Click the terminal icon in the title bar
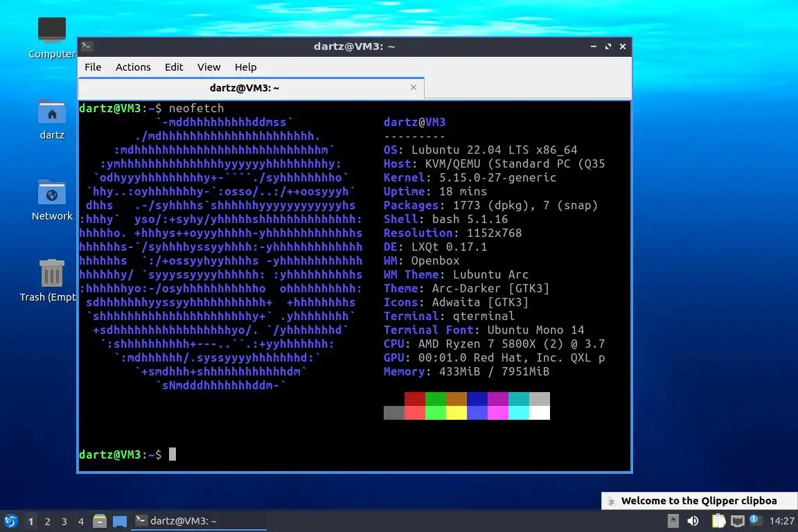798x532 pixels. point(87,46)
